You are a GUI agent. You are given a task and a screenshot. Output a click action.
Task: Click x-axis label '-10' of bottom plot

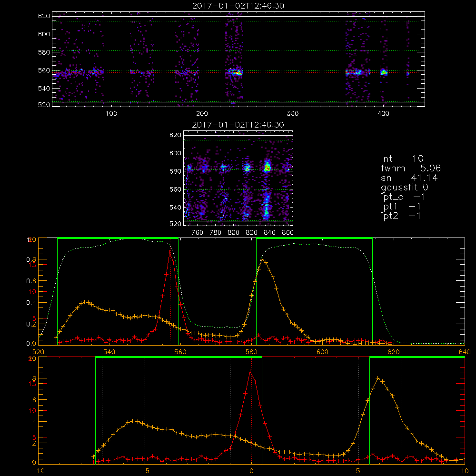coord(38,471)
